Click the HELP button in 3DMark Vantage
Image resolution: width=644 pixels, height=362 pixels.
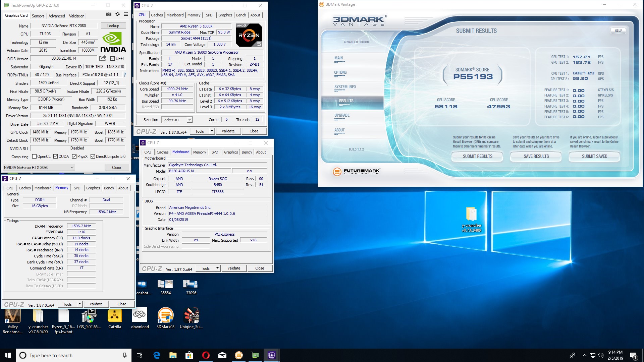click(x=618, y=31)
